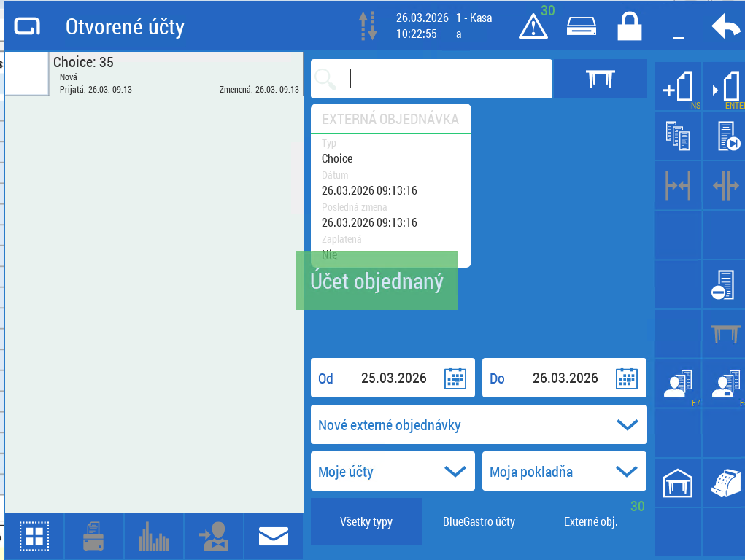Select all using the grid selection icon
Screen dimensions: 745x560
coord(34,537)
